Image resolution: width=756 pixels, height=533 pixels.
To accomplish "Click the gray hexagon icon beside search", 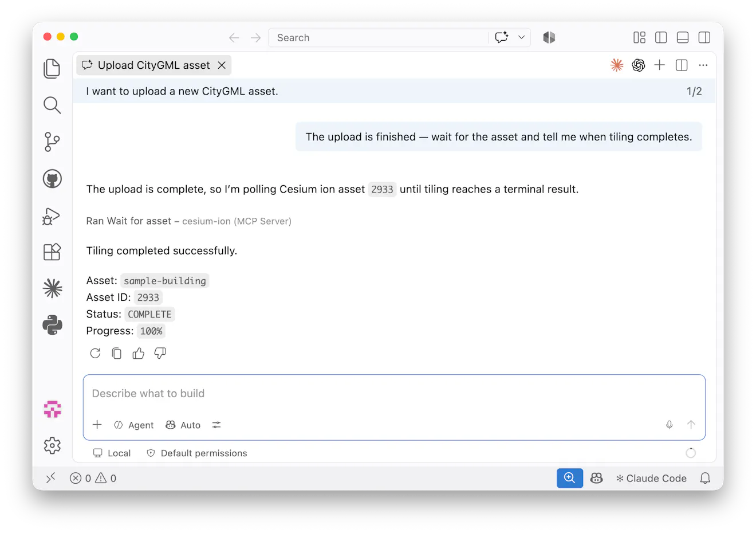I will pos(549,37).
